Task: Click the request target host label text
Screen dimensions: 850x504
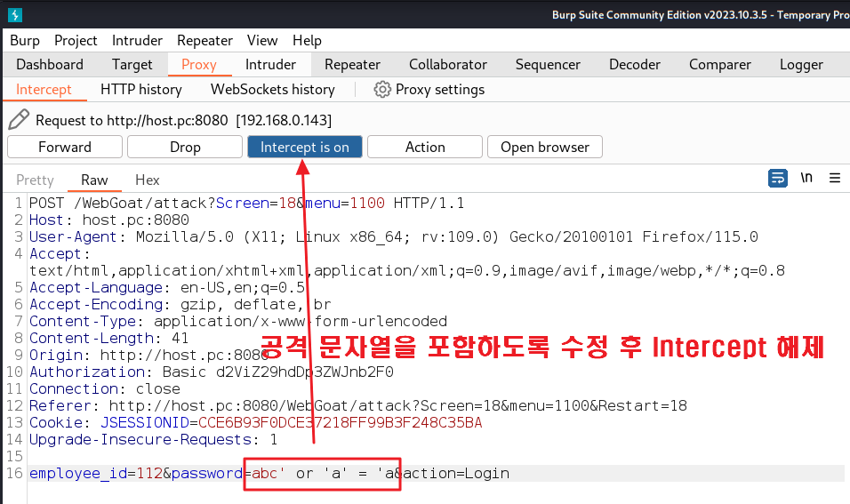Action: click(184, 120)
